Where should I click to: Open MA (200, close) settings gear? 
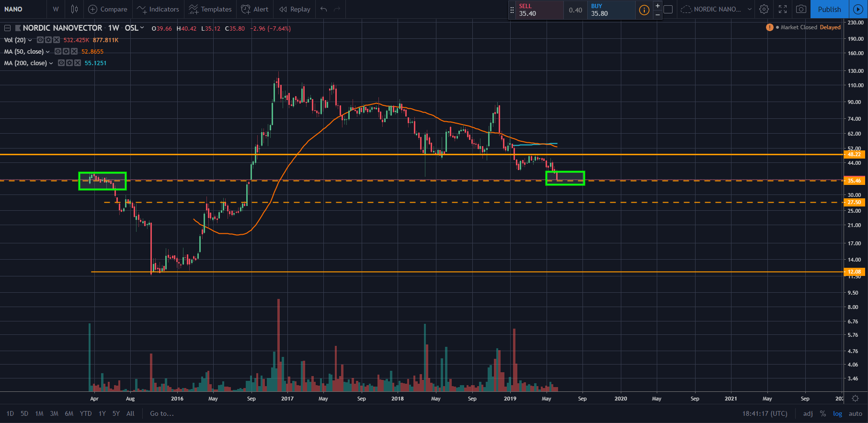pyautogui.click(x=69, y=63)
